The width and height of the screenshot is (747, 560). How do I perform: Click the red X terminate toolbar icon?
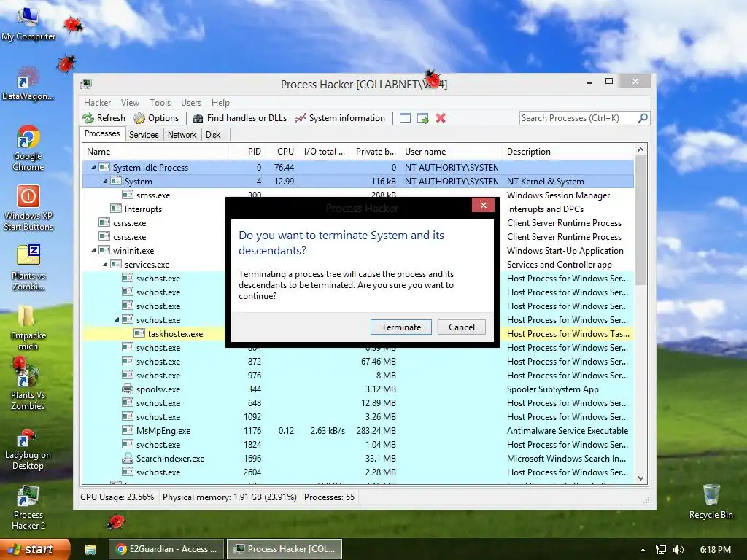(x=441, y=118)
